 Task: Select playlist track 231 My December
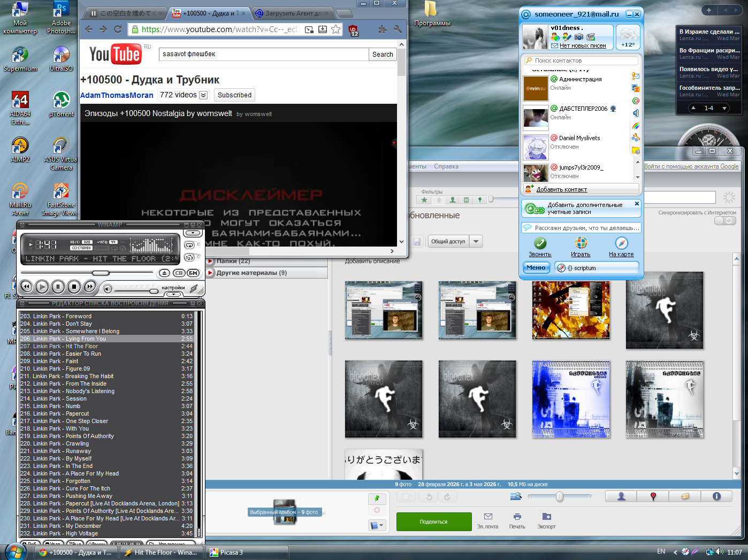106,526
